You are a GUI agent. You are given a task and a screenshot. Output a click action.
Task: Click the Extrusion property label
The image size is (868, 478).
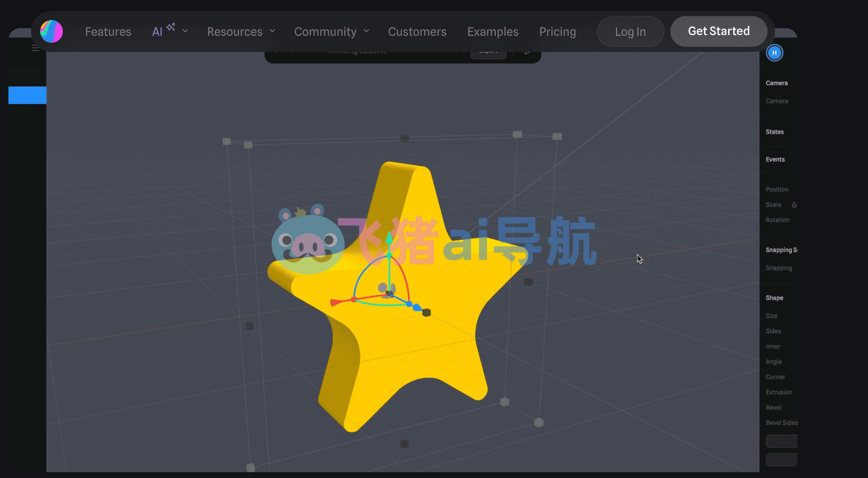point(779,392)
